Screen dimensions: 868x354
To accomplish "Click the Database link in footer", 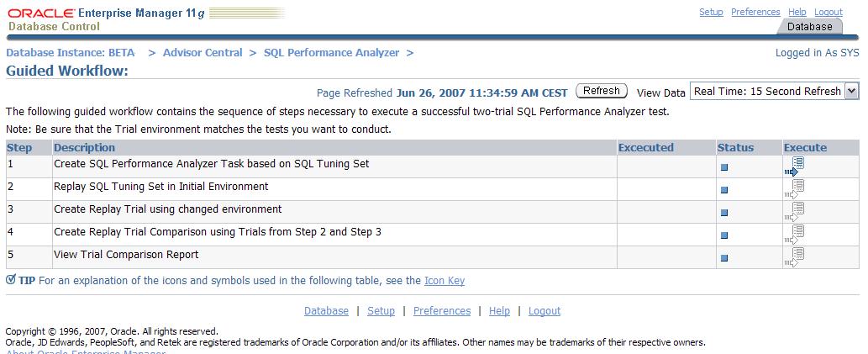I will tap(326, 311).
